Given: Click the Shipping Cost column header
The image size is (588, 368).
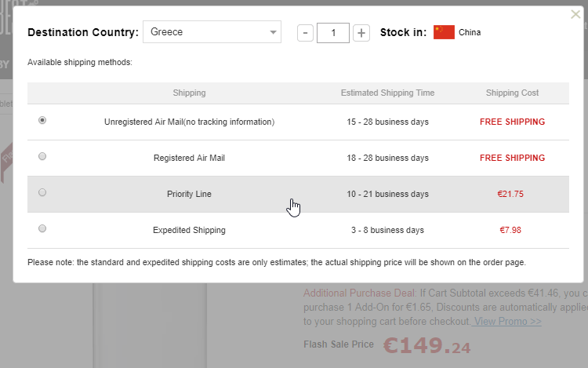Looking at the screenshot, I should (512, 93).
